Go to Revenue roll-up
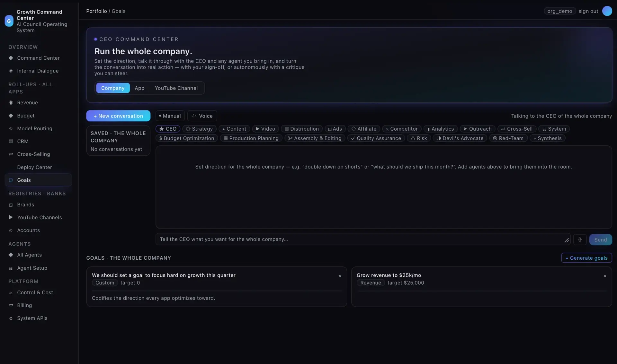The height and width of the screenshot is (364, 617). pos(38,103)
